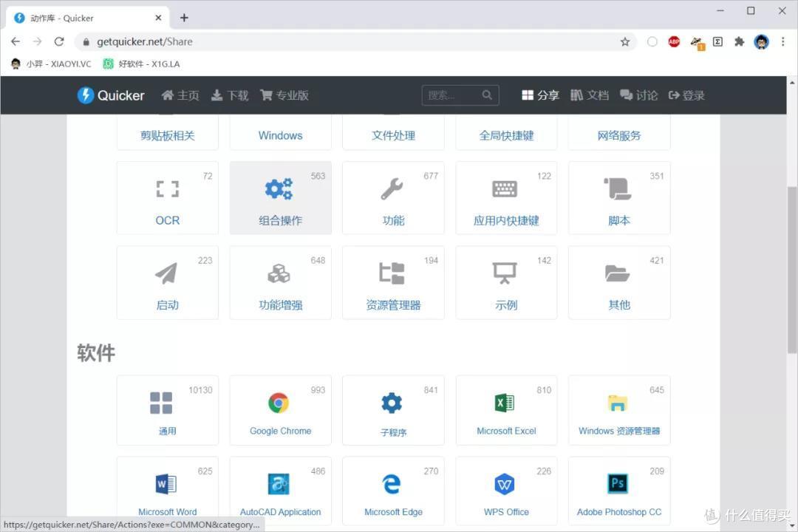798x532 pixels.
Task: Open the 脚本 scroll category
Action: tap(619, 198)
